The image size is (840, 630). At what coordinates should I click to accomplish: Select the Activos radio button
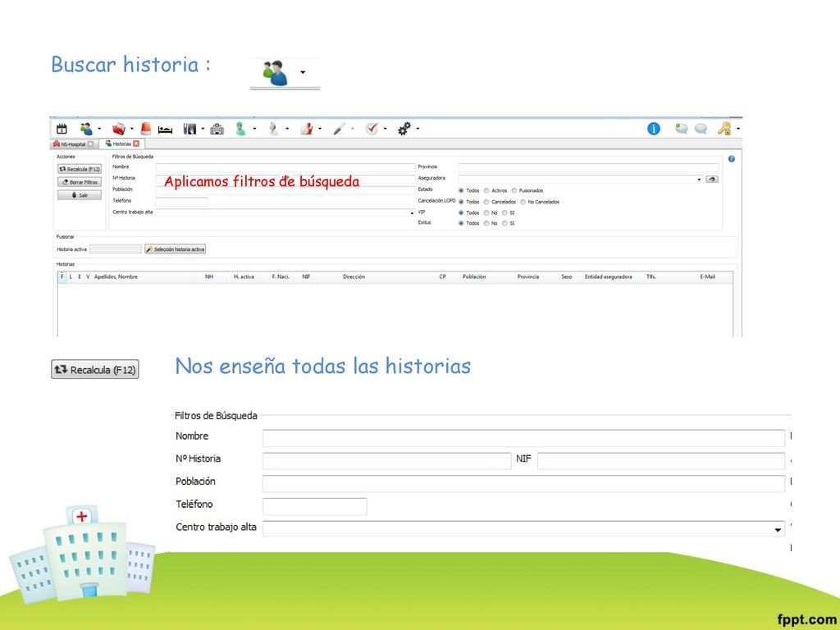[x=486, y=190]
